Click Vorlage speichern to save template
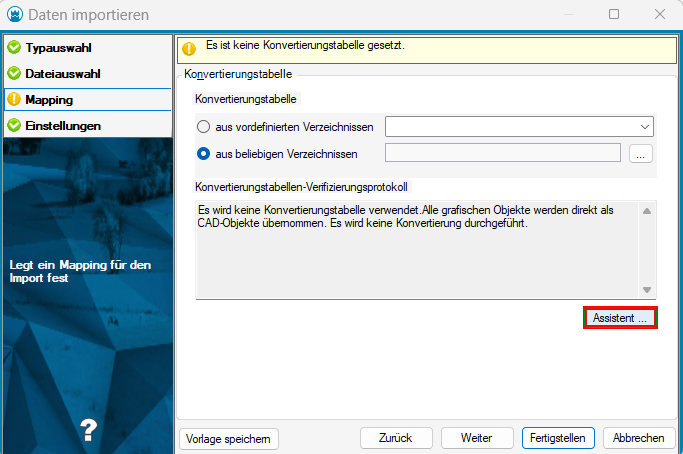This screenshot has width=683, height=454. (x=229, y=438)
